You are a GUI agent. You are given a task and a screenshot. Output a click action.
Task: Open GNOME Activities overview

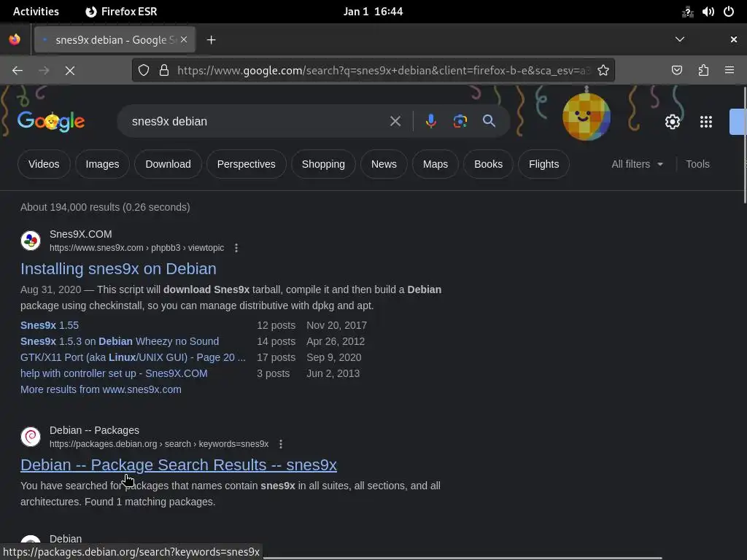point(36,12)
